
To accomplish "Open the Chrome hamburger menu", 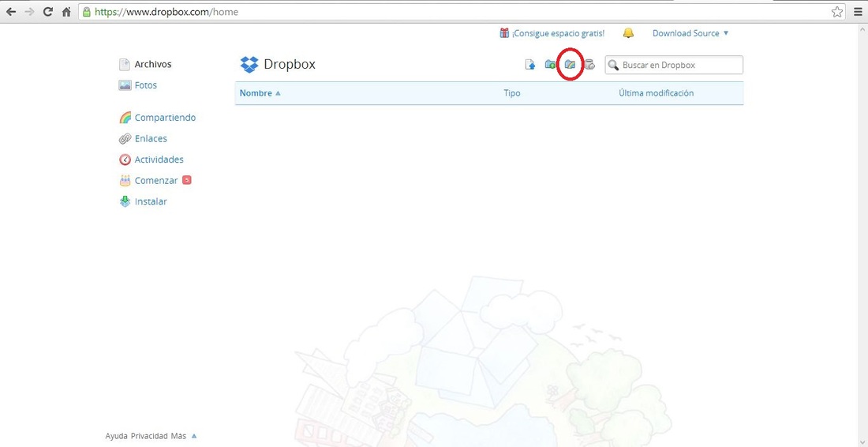I will (x=858, y=12).
